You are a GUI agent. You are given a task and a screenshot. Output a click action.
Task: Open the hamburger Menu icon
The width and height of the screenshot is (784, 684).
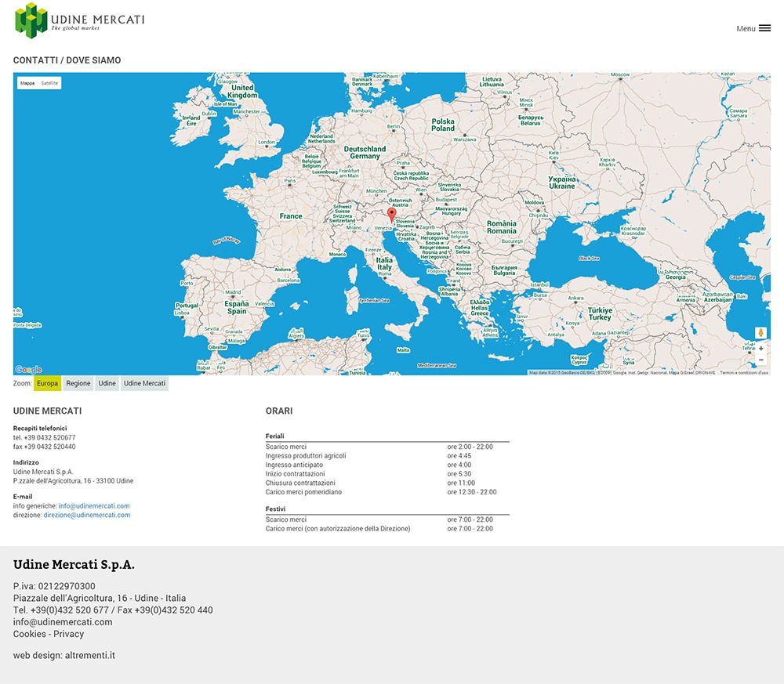(x=764, y=28)
